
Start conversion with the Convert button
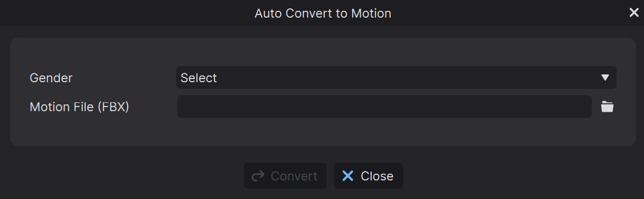(285, 176)
